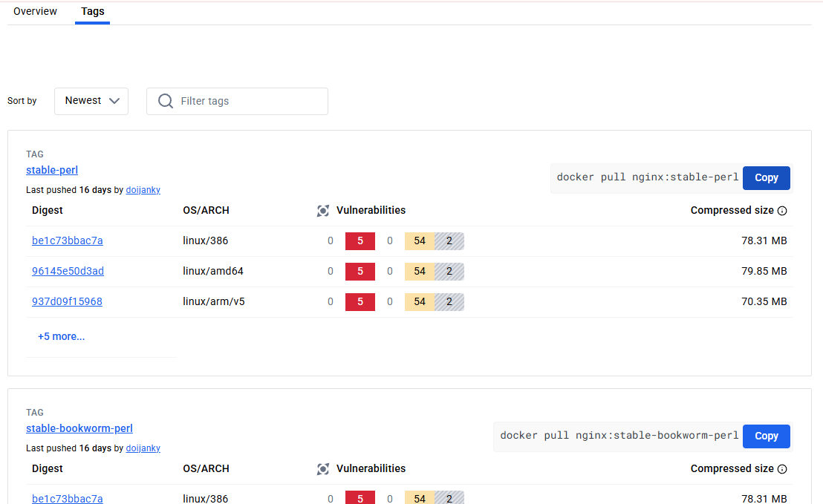823x504 pixels.
Task: Click the stable-bookworm-perl docker pull command text
Action: click(x=619, y=436)
